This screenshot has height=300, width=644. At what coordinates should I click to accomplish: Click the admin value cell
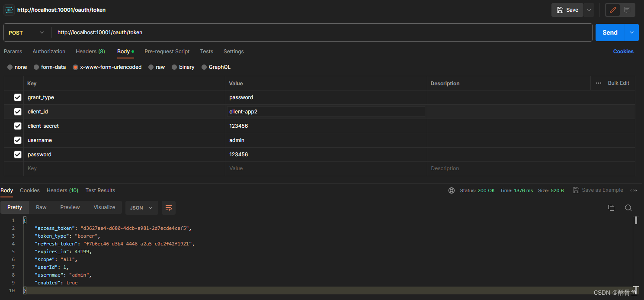[326, 140]
